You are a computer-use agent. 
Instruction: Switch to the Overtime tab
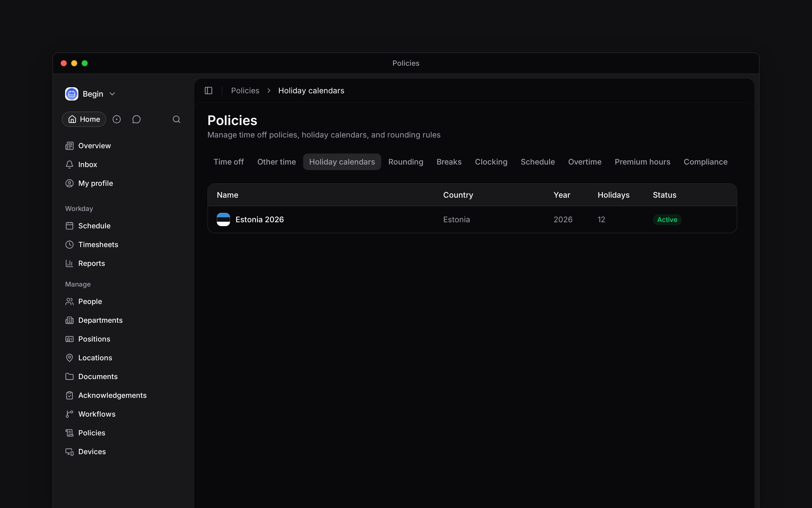584,162
